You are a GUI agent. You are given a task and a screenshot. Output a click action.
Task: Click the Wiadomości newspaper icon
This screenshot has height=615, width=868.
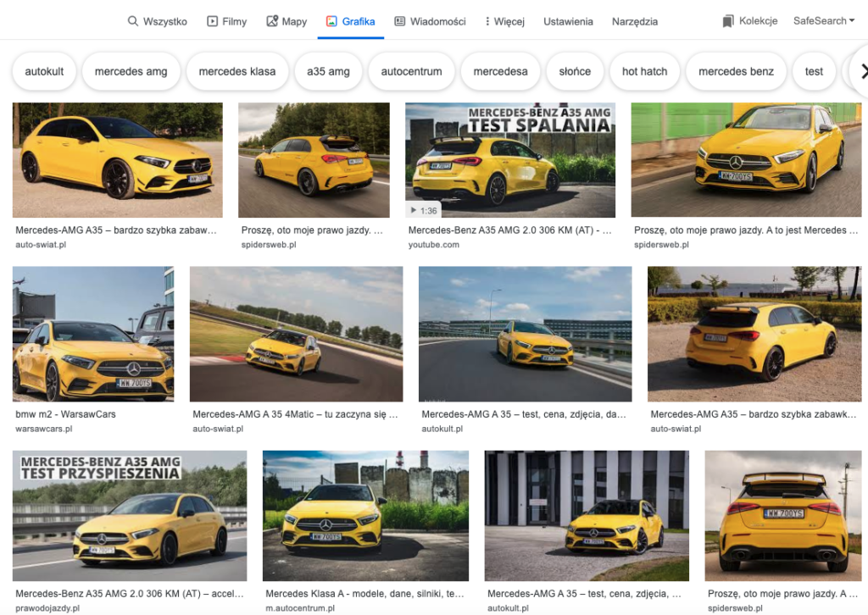pos(400,21)
